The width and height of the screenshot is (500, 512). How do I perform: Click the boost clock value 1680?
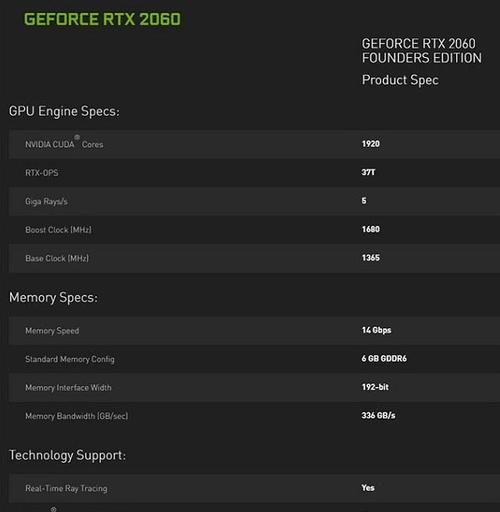[371, 229]
